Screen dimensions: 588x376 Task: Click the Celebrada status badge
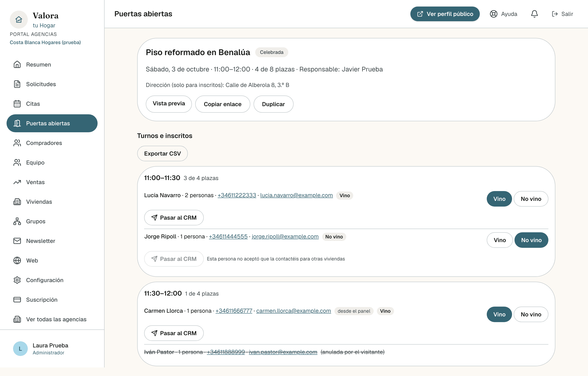tap(272, 52)
